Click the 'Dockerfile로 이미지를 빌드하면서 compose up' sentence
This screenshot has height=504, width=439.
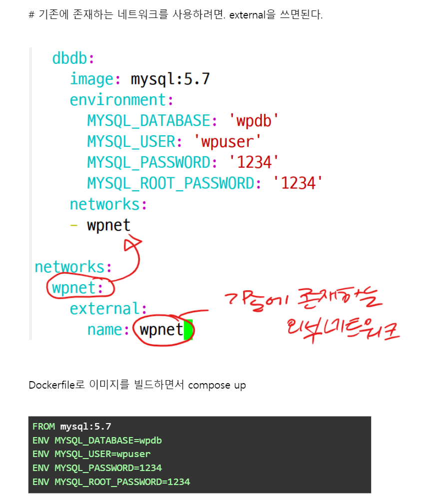[x=137, y=385]
